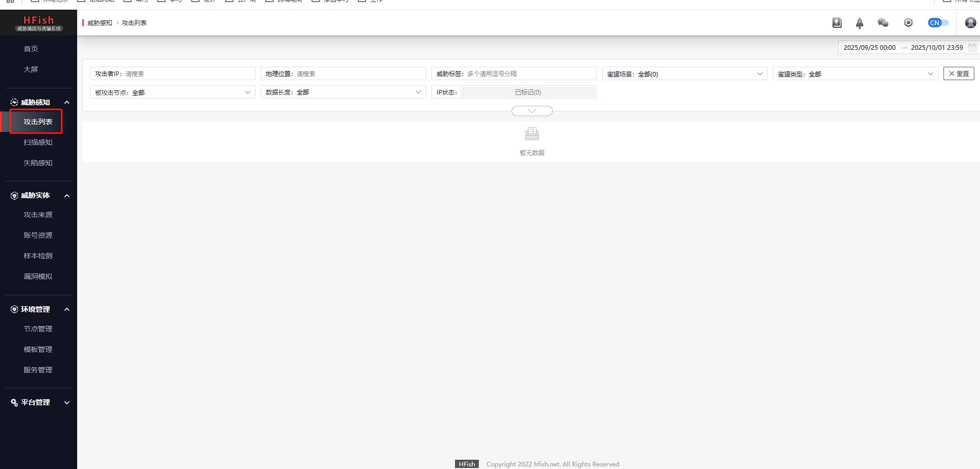Open 节点管理 menu item
This screenshot has height=469, width=980.
(x=38, y=329)
